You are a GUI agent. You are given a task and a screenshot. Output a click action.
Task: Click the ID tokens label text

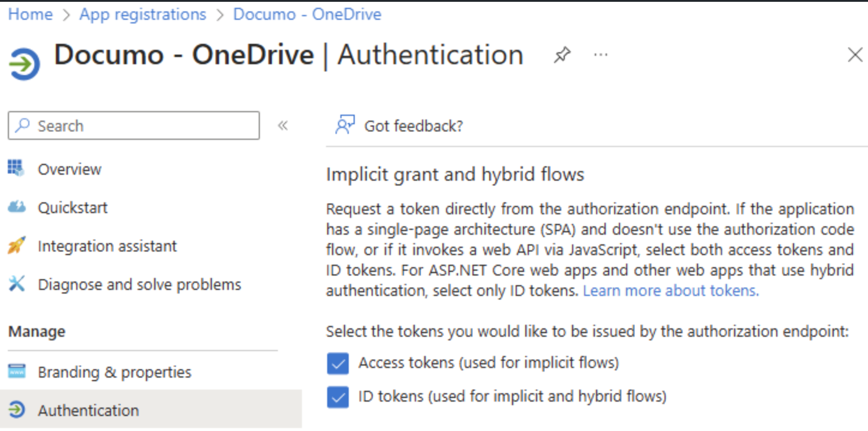click(x=513, y=396)
